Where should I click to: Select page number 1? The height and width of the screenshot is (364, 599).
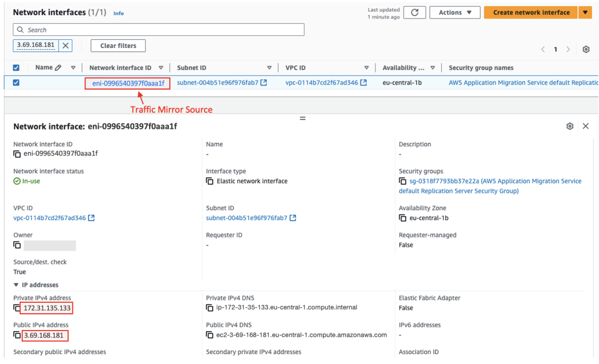pyautogui.click(x=556, y=49)
